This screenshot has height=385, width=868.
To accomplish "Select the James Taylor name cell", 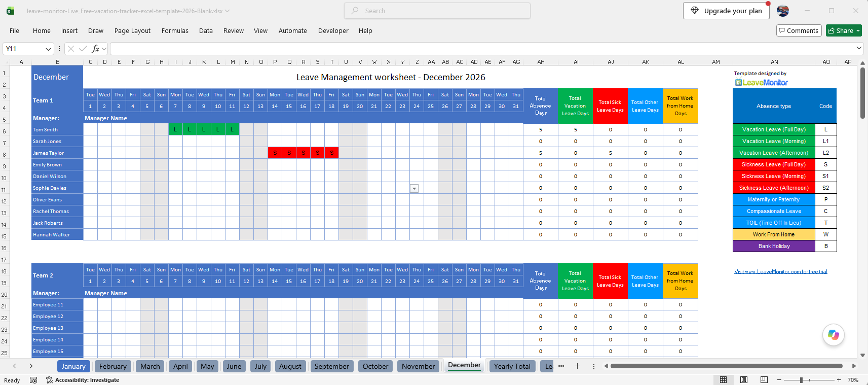I will point(57,153).
